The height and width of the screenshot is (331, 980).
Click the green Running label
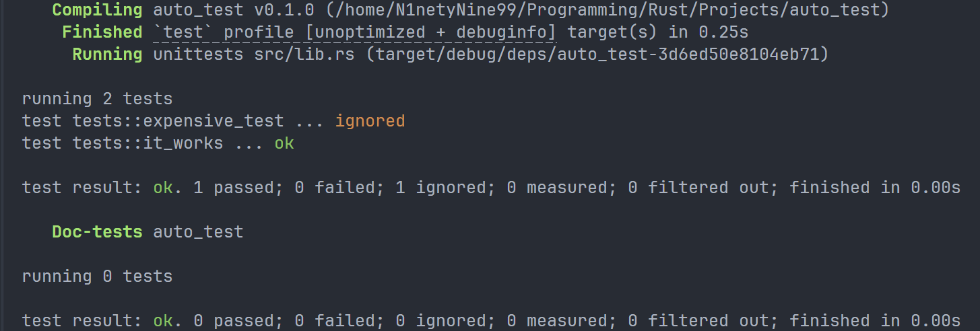pos(107,54)
